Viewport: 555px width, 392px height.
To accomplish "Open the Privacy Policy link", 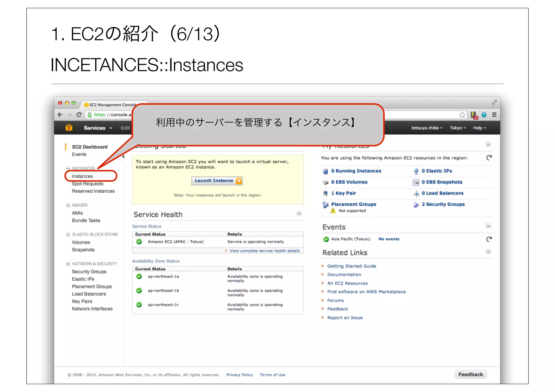I will coord(240,375).
